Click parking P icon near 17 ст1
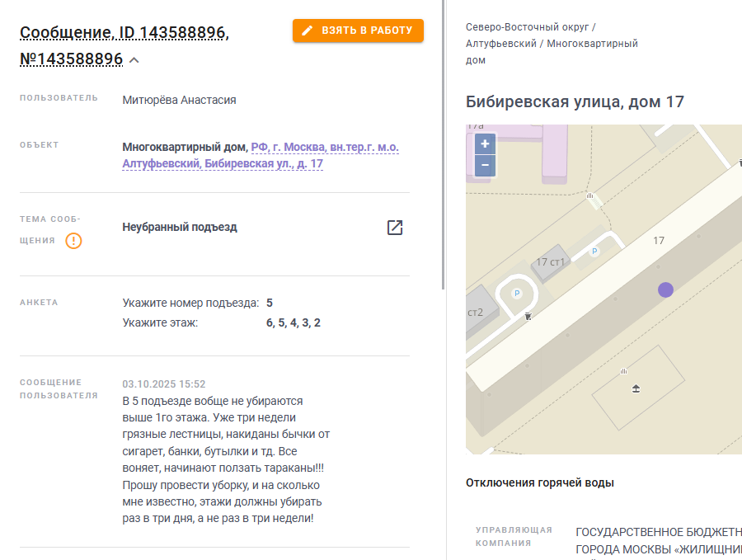The height and width of the screenshot is (560, 742). 594,252
